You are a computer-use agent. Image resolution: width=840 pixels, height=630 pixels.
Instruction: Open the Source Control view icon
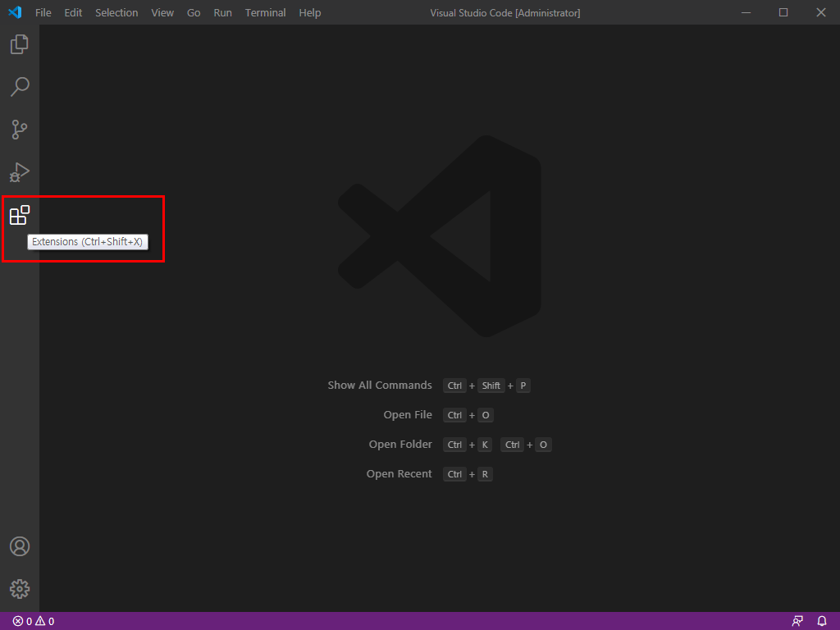(x=20, y=130)
